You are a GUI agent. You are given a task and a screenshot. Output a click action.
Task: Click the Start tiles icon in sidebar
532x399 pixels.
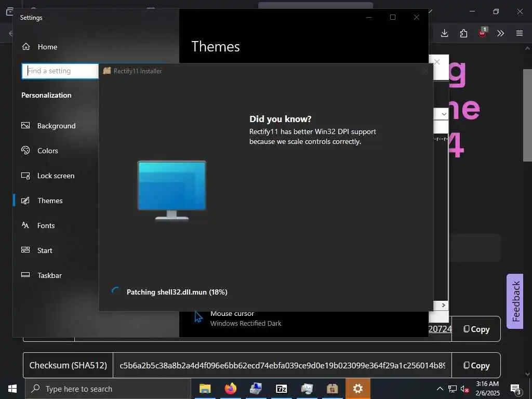pos(25,250)
